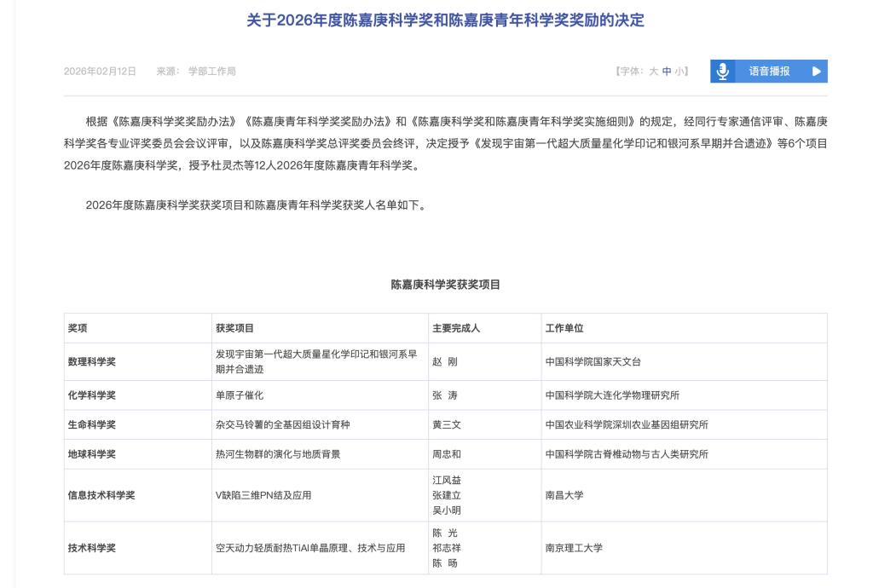Click the 单原子催化 project cell
This screenshot has width=873, height=588.
tap(240, 395)
